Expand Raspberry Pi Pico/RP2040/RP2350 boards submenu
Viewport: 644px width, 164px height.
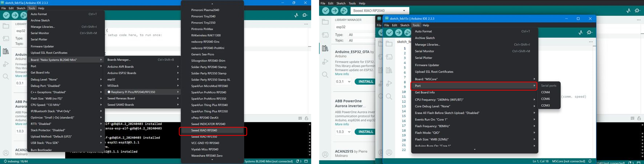coord(143,92)
